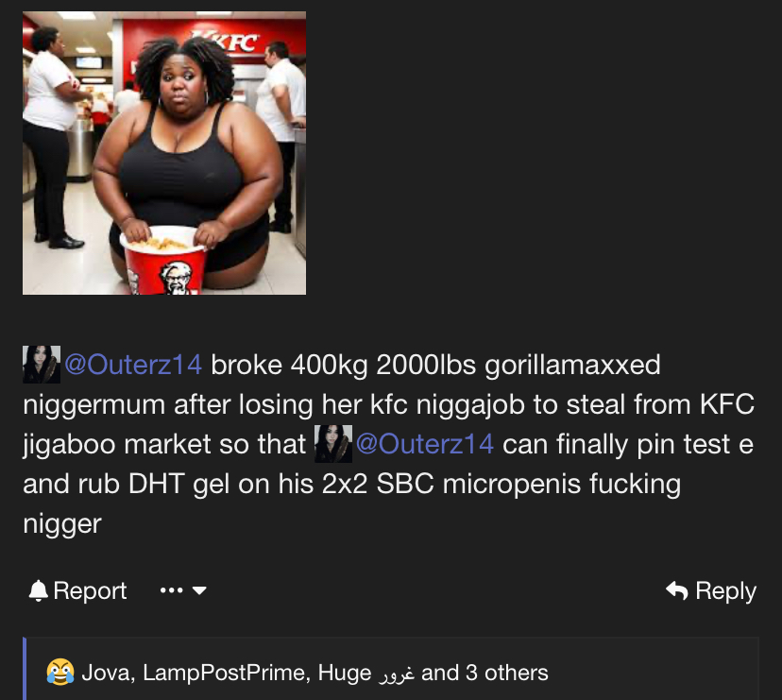Viewport: 782px width, 700px height.
Task: Open the second @Outerz14 mention link
Action: pyautogui.click(x=425, y=444)
